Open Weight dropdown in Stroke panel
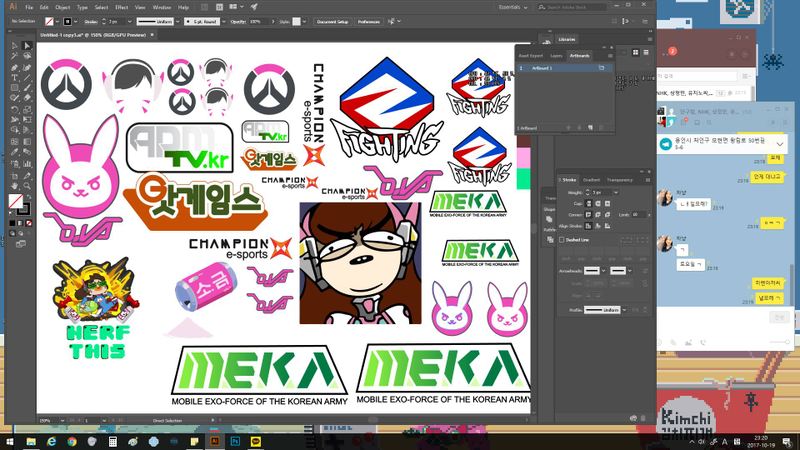The width and height of the screenshot is (800, 450). (616, 192)
